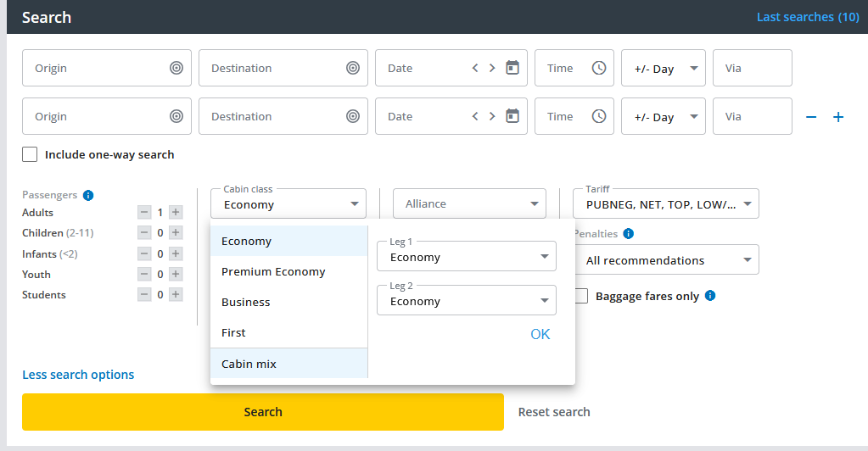The image size is (868, 451).
Task: Show Passengers info tooltip icon
Action: tap(88, 195)
